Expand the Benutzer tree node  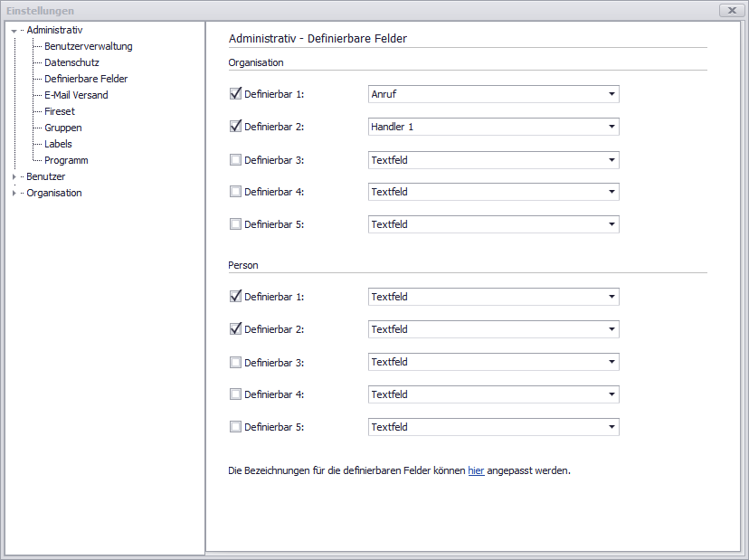point(14,177)
